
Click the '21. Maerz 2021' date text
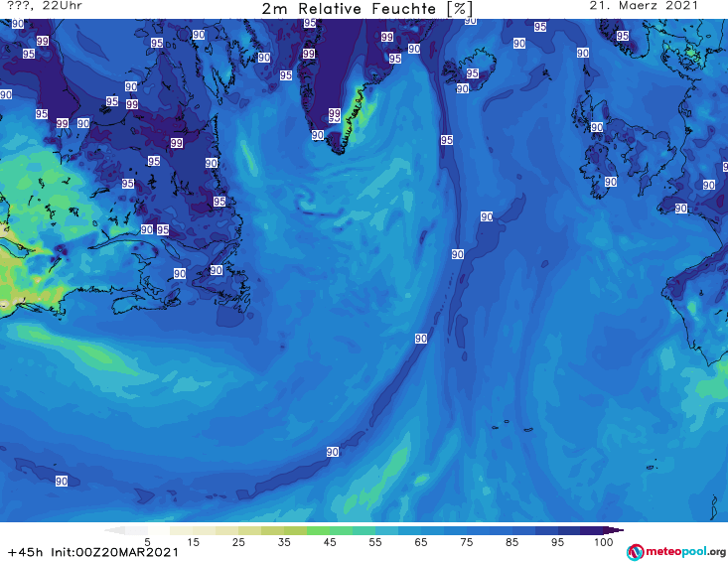click(x=644, y=6)
